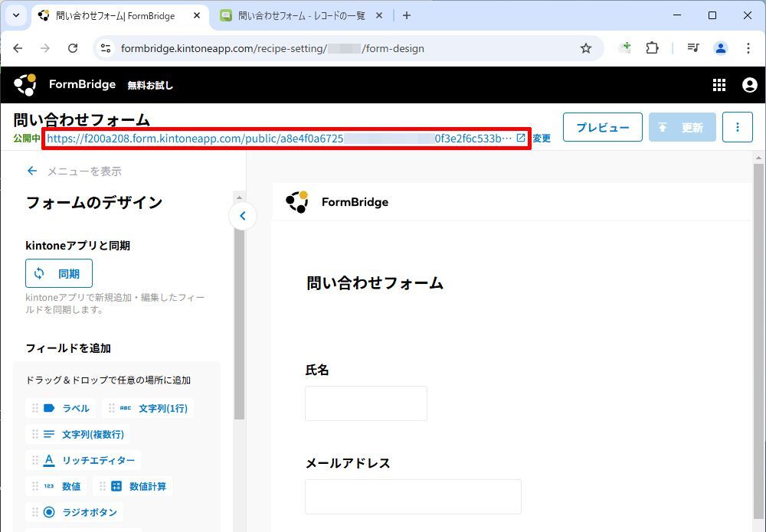Viewport: 766px width, 532px height.
Task: Open the Chrome media controls icon
Action: pos(692,47)
